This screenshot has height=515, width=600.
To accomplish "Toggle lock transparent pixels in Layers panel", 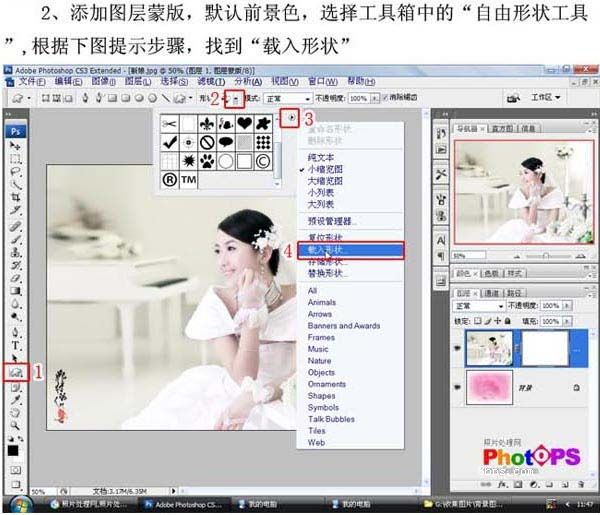I will [478, 321].
